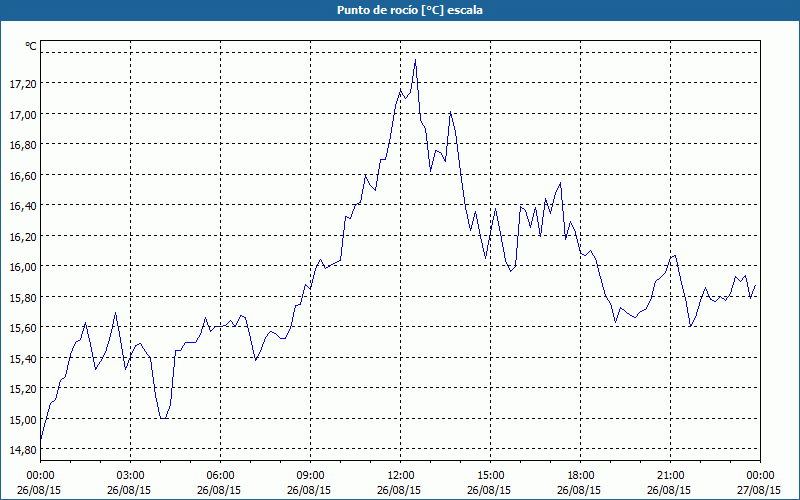Select the 17,20 axis value
The height and width of the screenshot is (500, 800).
pos(23,84)
